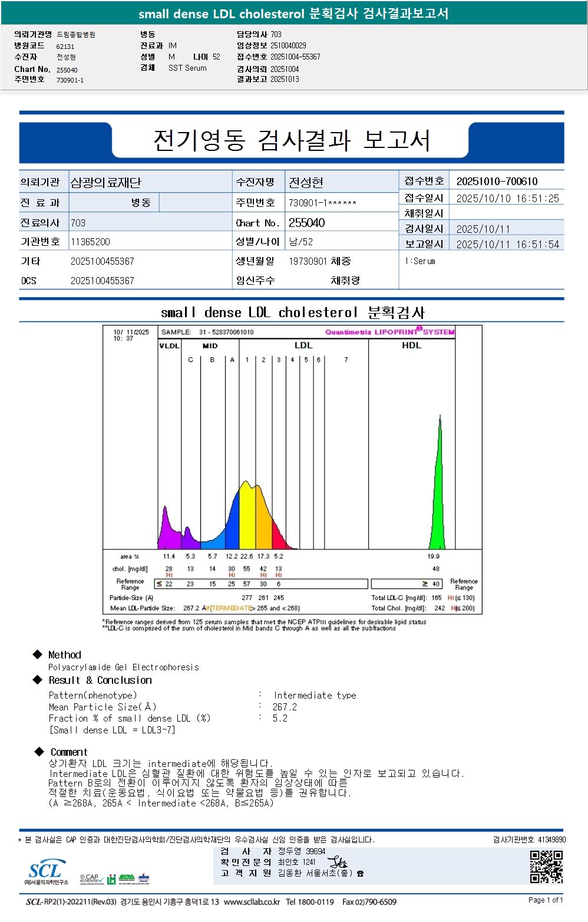Select the 접수번호 value 20251010-700610

click(x=497, y=182)
